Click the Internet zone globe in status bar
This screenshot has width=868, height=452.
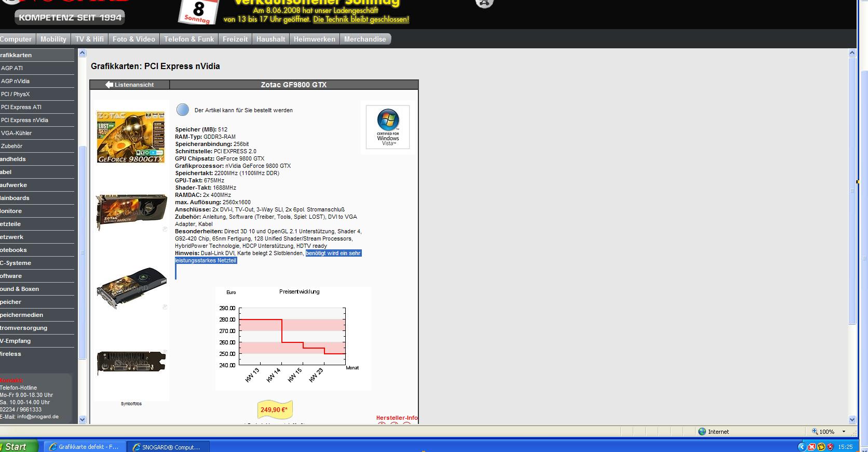(702, 432)
